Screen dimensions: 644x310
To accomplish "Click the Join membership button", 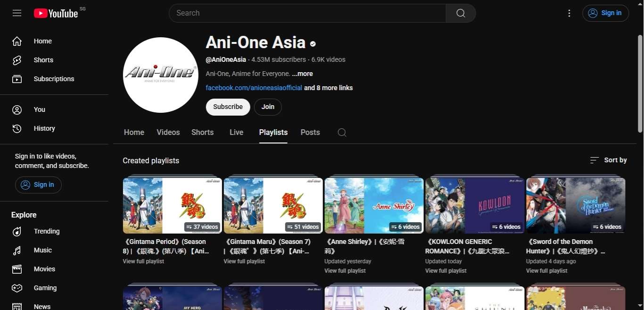I will (268, 107).
